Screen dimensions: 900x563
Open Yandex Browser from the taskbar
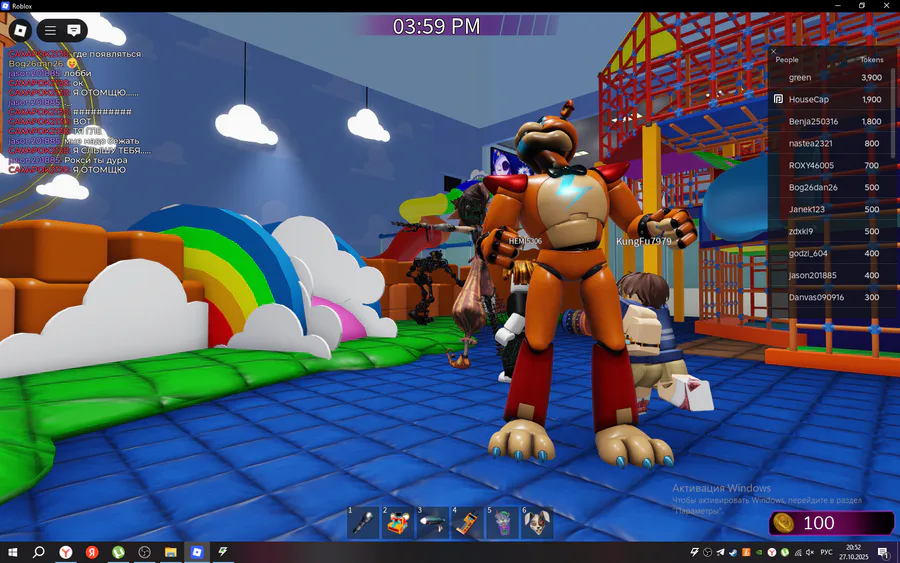[x=66, y=552]
